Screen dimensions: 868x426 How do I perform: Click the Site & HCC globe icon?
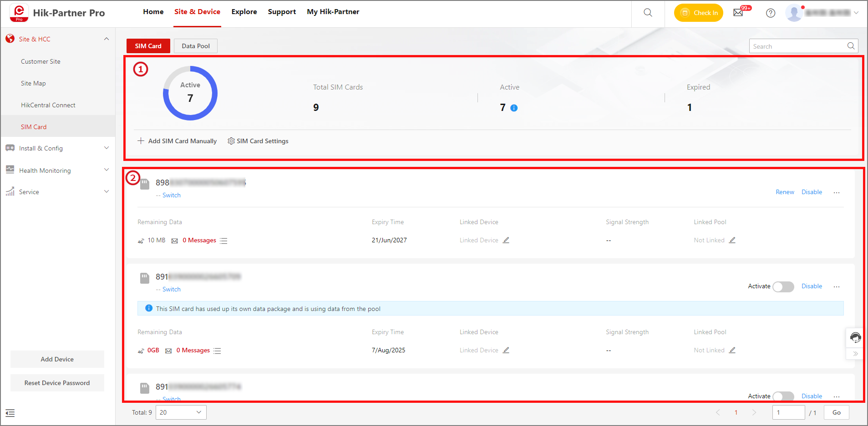click(x=10, y=39)
